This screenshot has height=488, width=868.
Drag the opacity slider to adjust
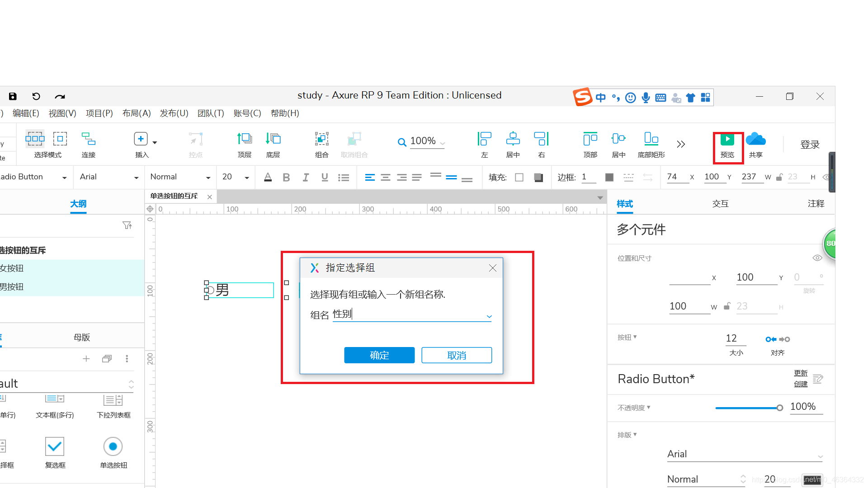(x=780, y=408)
